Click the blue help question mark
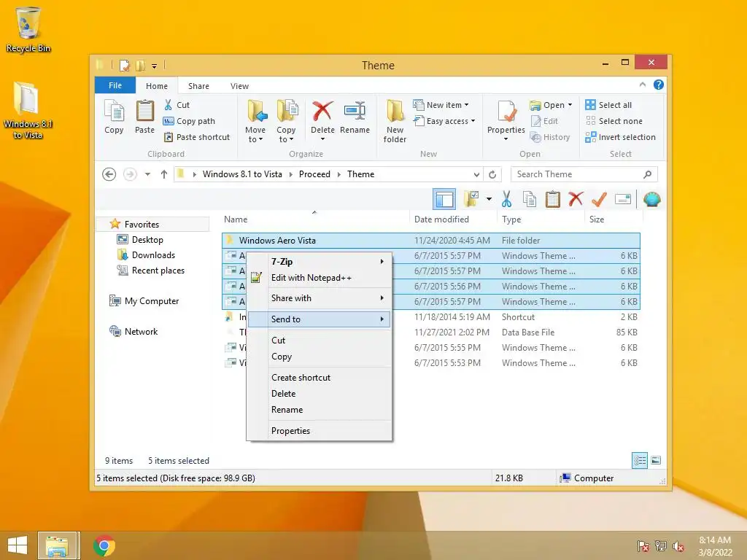 [659, 85]
